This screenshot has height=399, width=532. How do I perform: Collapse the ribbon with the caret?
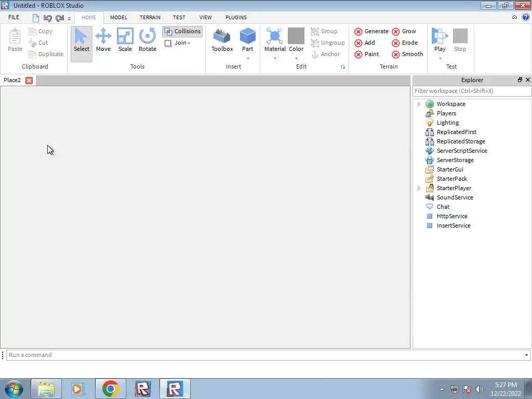[x=514, y=17]
